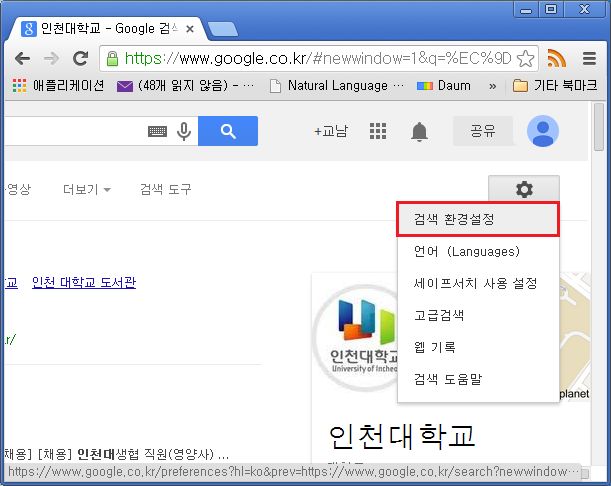Open the Daum bookmark

[444, 85]
